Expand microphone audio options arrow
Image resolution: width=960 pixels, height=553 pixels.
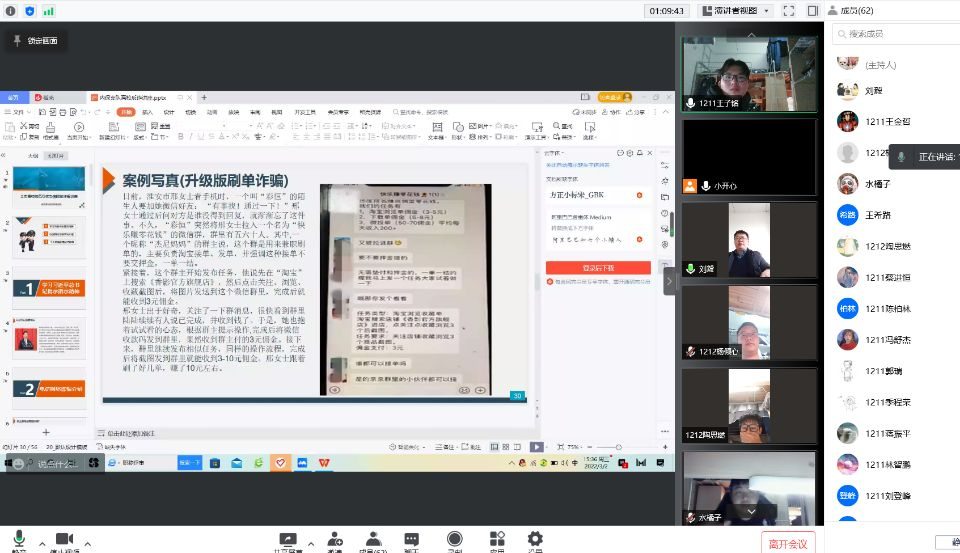[x=39, y=543]
